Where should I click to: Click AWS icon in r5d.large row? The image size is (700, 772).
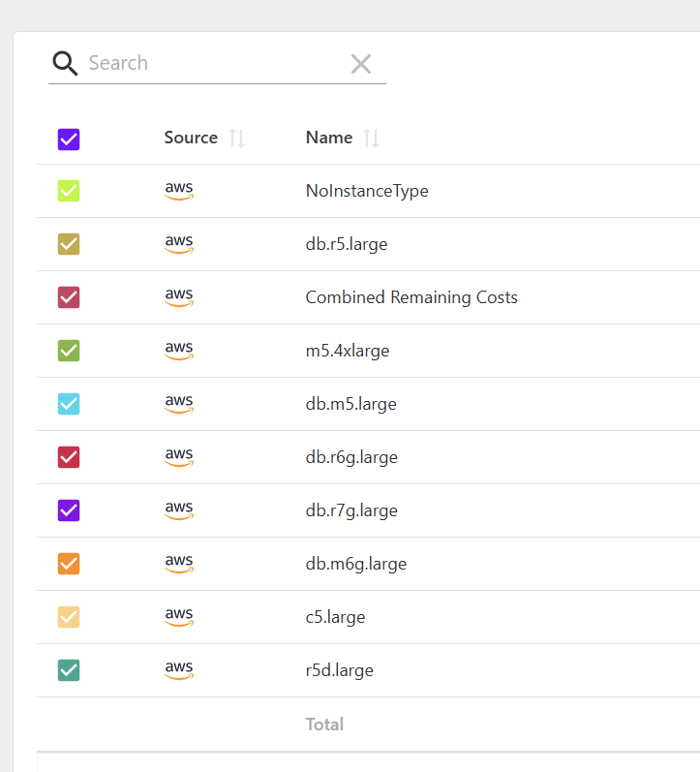179,670
